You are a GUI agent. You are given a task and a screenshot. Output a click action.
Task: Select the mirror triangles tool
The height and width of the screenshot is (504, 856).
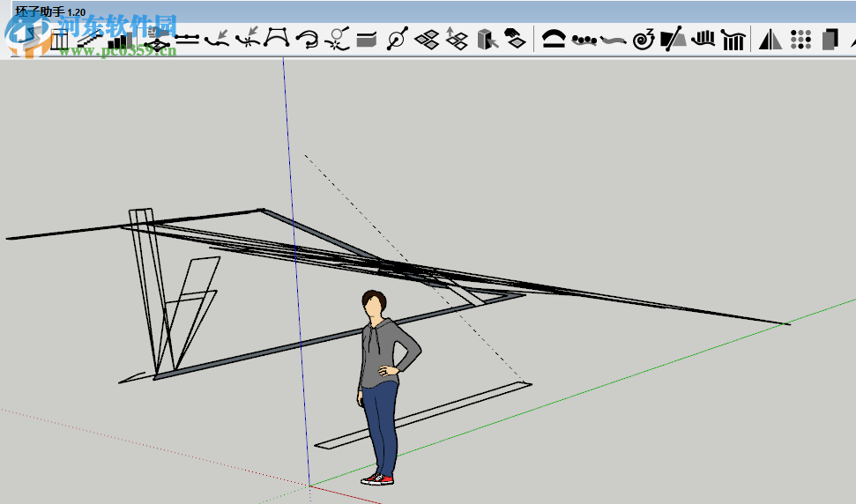click(x=770, y=39)
